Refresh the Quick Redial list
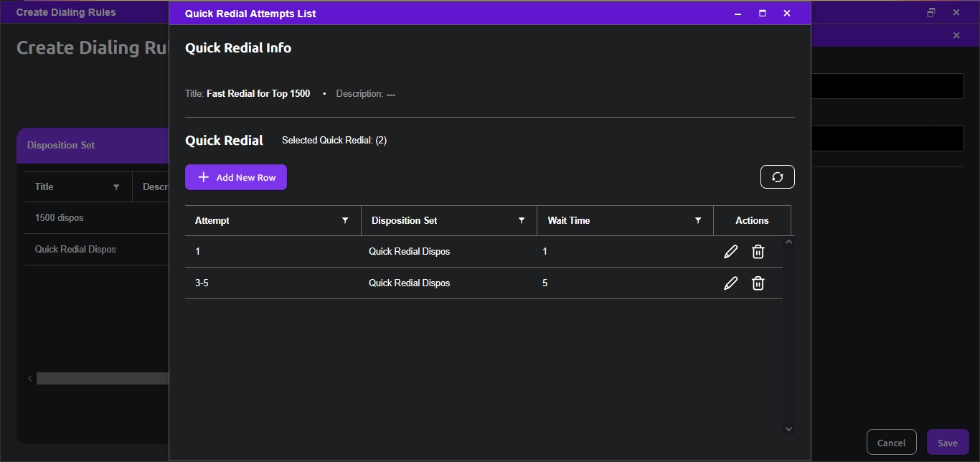The height and width of the screenshot is (462, 980). tap(777, 177)
